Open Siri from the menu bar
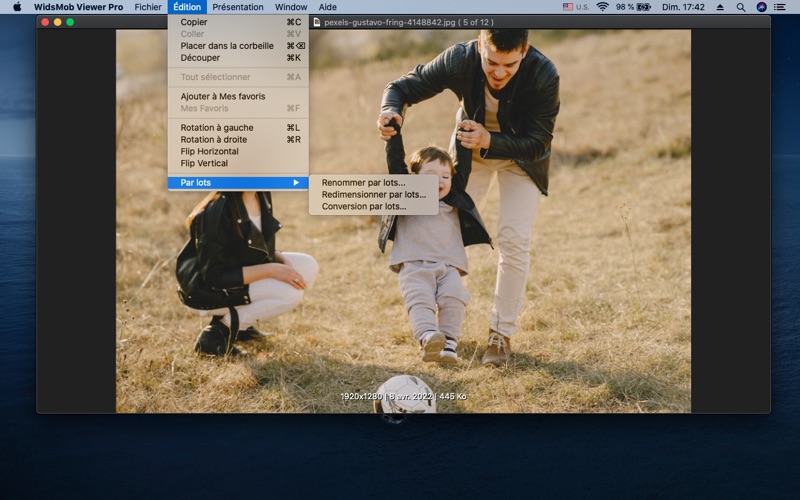 pos(761,7)
